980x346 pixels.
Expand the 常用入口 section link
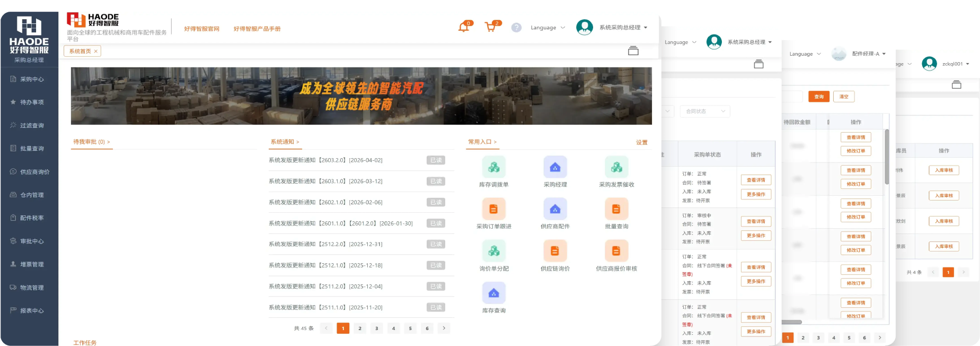(x=482, y=142)
